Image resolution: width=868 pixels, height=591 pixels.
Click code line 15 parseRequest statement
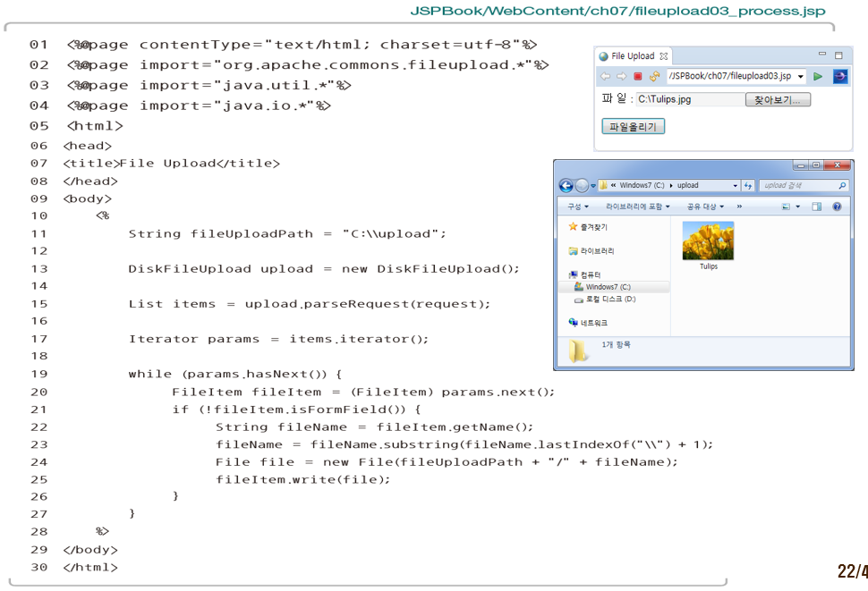coord(310,304)
